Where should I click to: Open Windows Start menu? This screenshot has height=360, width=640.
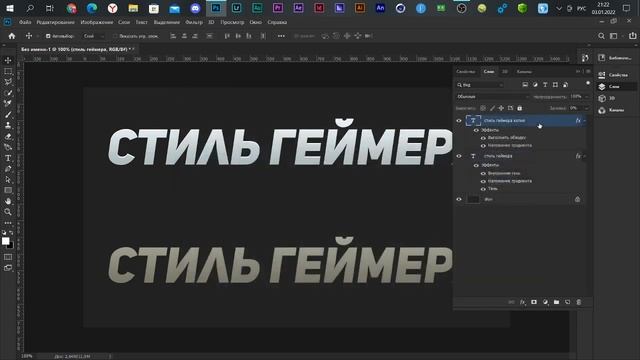pos(10,8)
